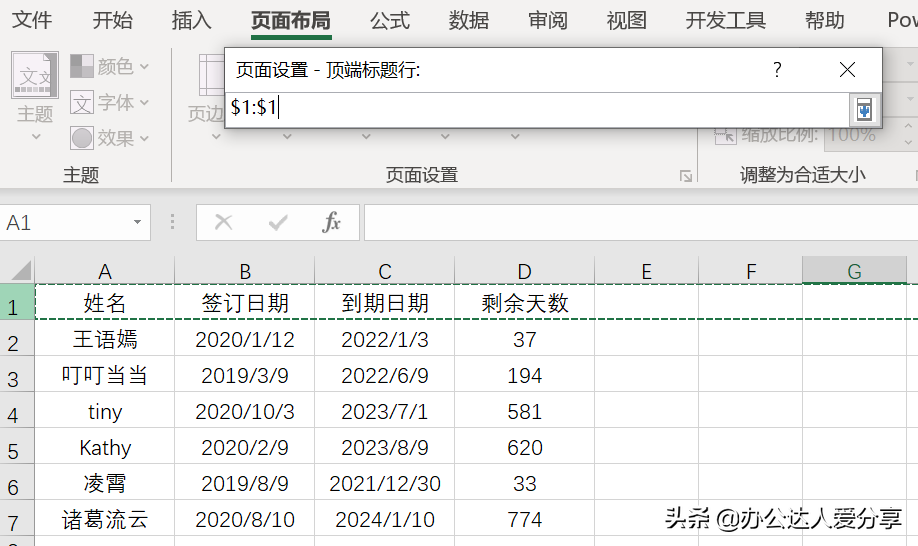
Task: Select the cell with date 2023/8/9
Action: click(x=385, y=447)
